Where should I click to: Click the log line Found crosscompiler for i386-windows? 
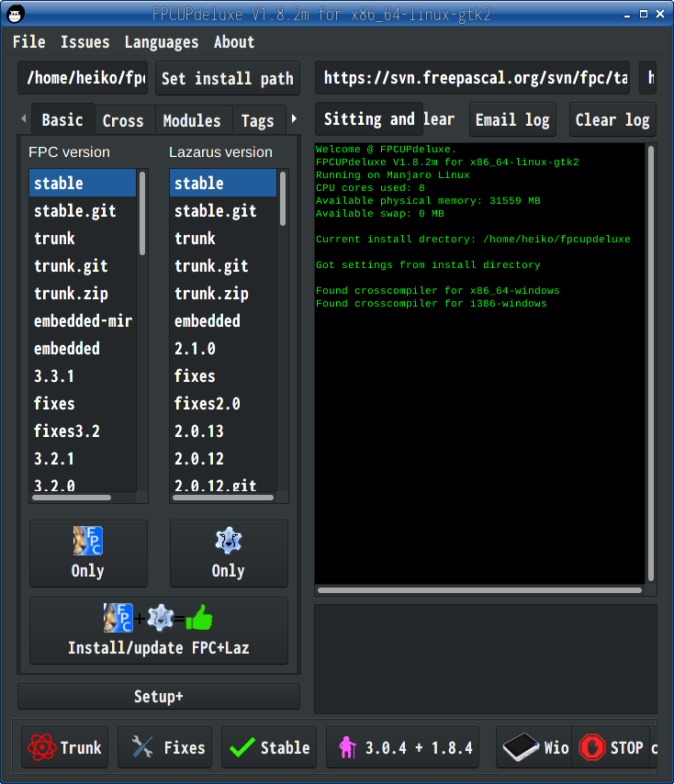[x=431, y=304]
